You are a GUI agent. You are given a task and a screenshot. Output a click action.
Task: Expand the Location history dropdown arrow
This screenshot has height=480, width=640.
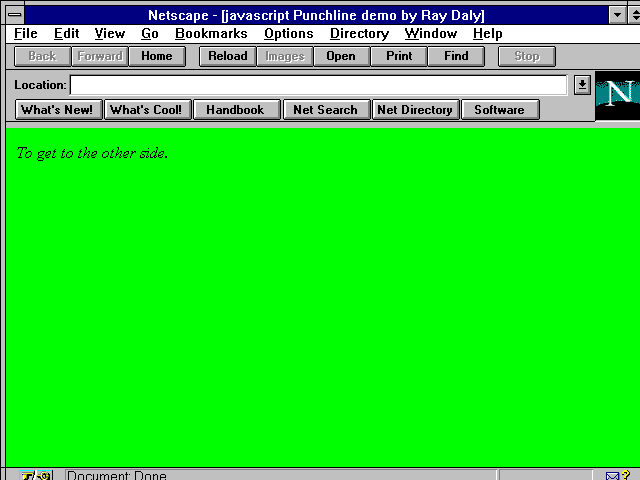[x=582, y=85]
